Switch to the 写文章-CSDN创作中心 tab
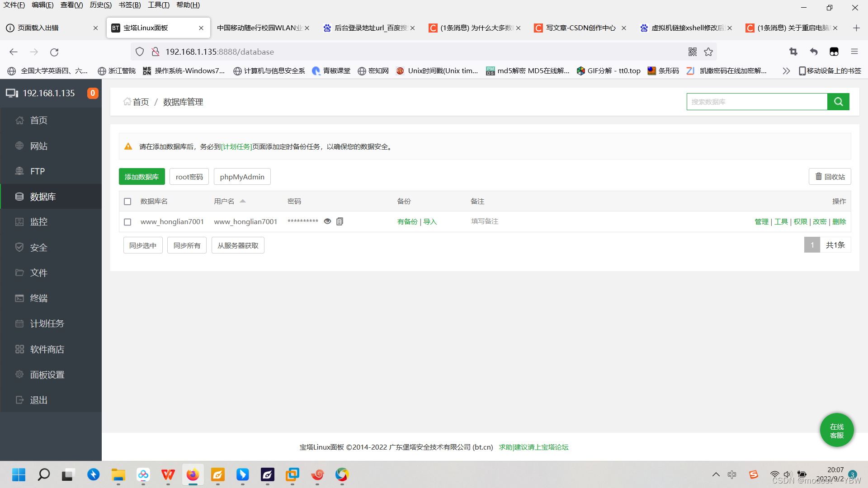The image size is (868, 488). 580,28
